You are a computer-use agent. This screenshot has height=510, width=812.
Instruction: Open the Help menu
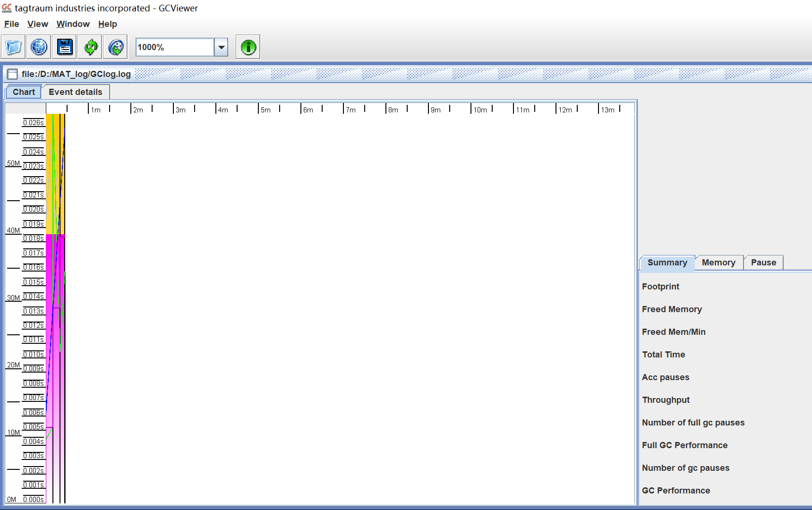point(108,24)
